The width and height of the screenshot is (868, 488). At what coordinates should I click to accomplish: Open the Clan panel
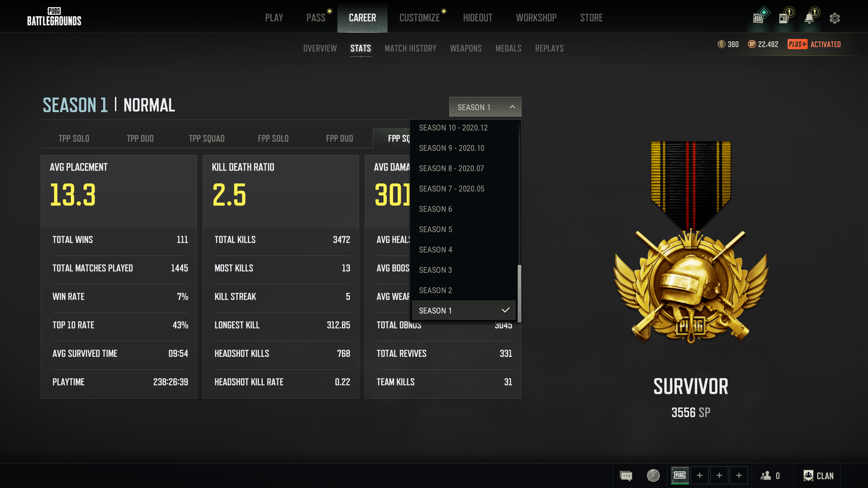tap(818, 476)
